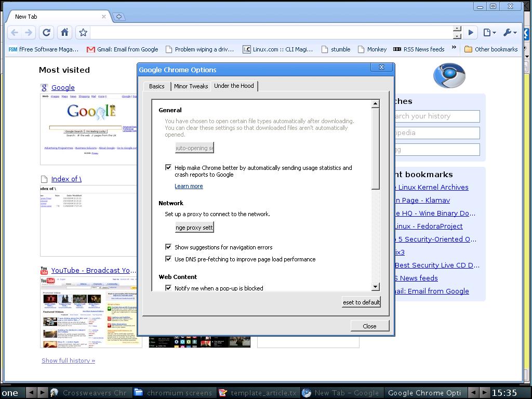The height and width of the screenshot is (399, 532).
Task: Click the Reset to defaults button
Action: click(362, 302)
